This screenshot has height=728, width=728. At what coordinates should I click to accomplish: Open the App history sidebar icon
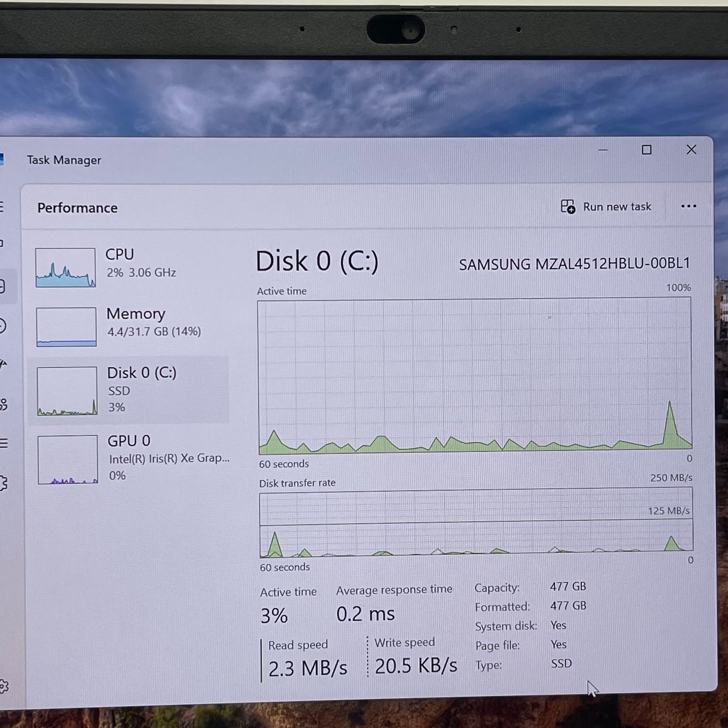(3, 326)
